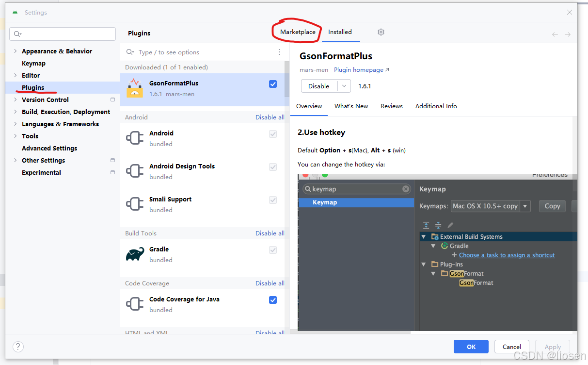Expand the Editor settings node

tap(15, 75)
